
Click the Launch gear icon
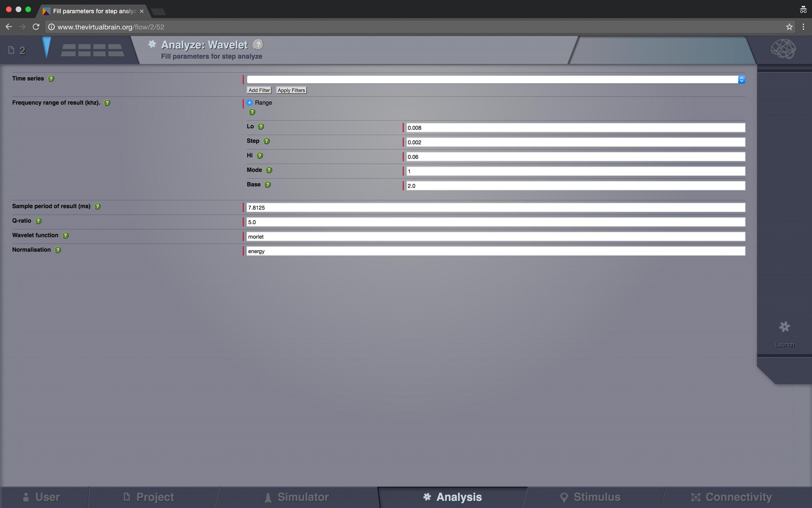(x=784, y=327)
